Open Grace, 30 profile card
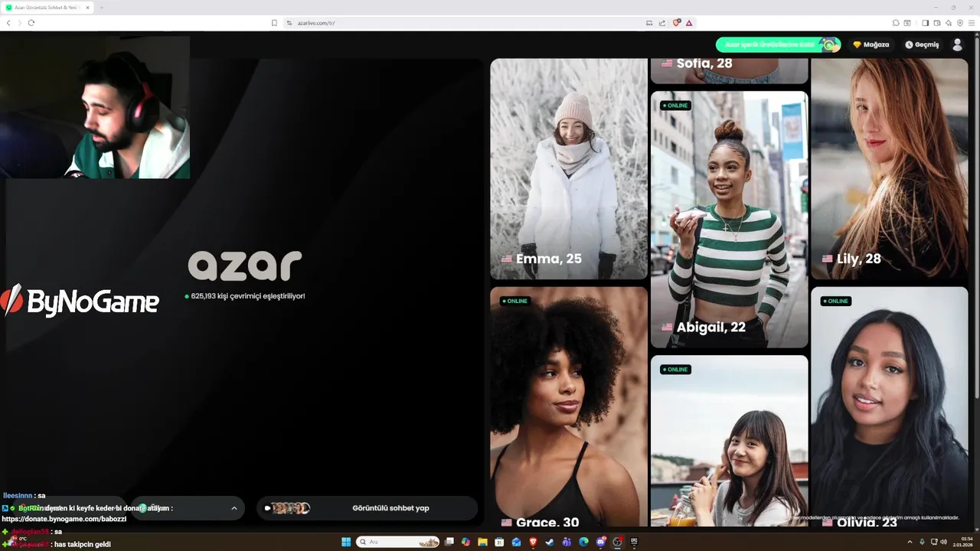Screen dimensions: 980x551 click(569, 406)
